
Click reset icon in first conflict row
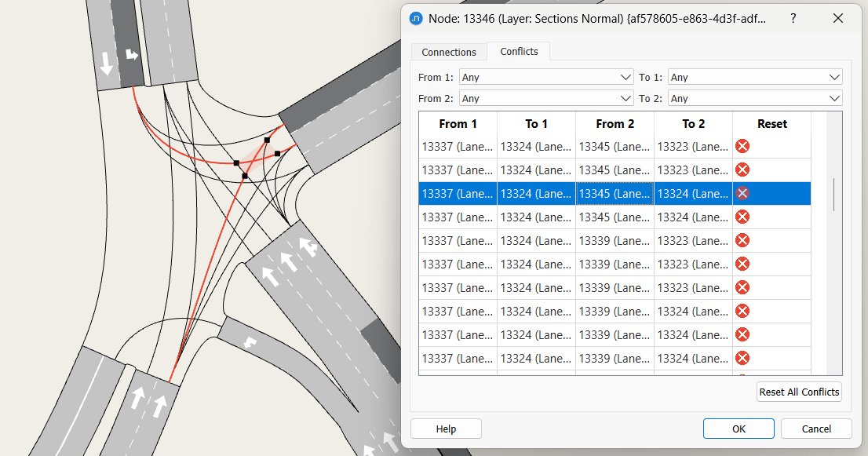pos(742,146)
